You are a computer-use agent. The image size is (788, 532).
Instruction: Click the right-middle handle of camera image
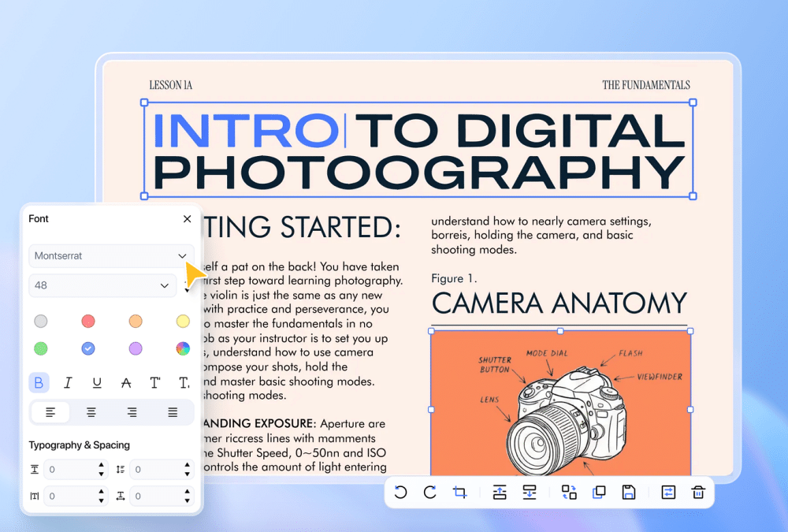click(x=690, y=410)
